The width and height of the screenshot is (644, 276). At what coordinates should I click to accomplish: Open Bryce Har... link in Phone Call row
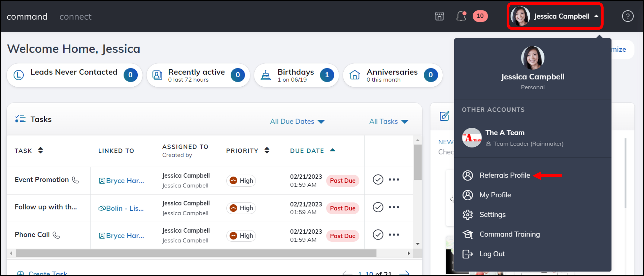point(121,236)
